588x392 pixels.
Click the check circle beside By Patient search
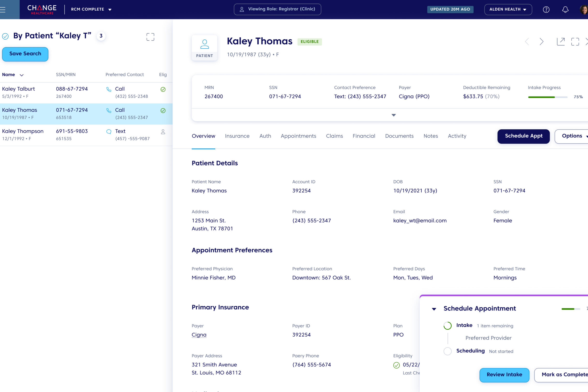(5, 36)
